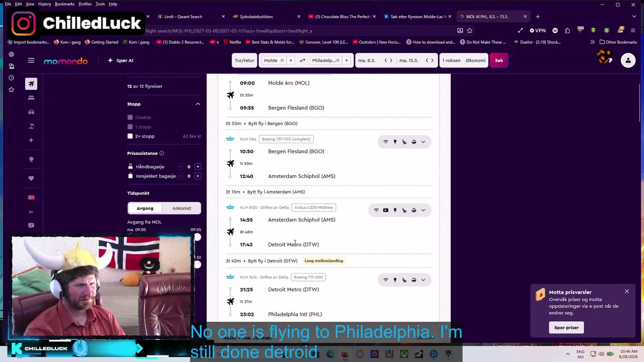Viewport: 644px width, 362px height.
Task: Select the Flights icon in sidebar
Action: (31, 84)
